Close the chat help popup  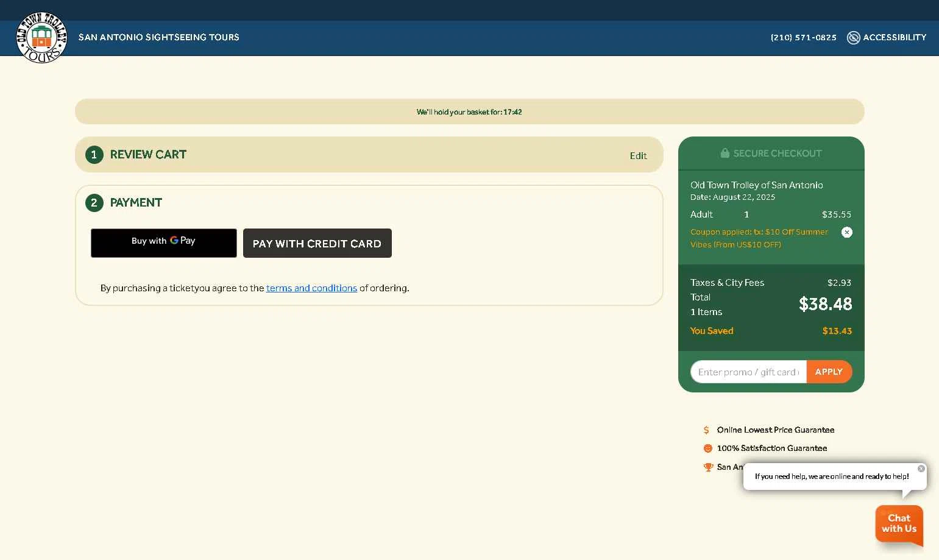921,469
